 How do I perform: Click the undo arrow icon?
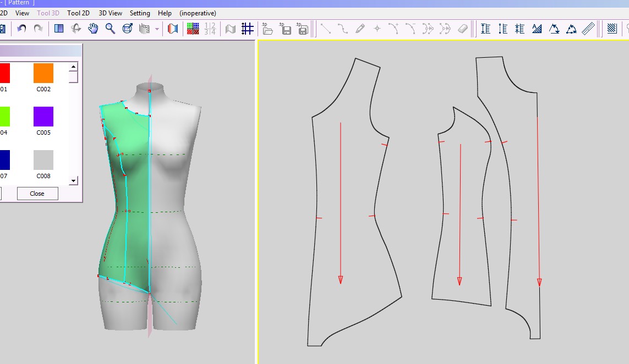21,29
